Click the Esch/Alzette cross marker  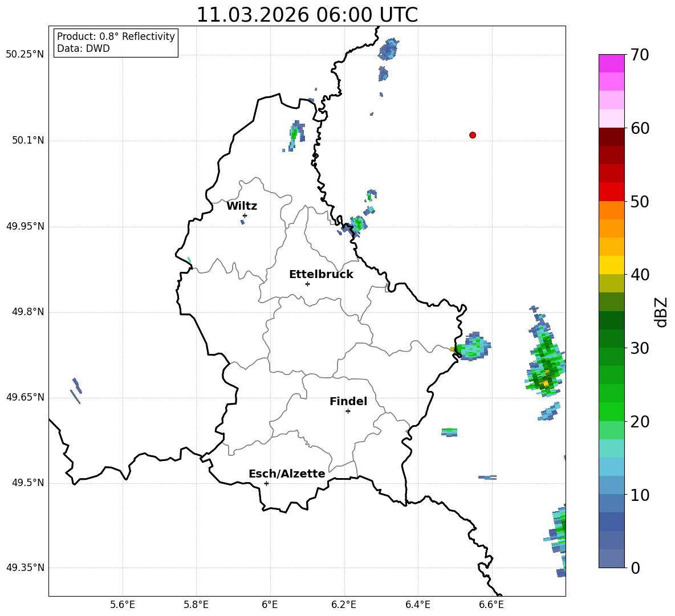(x=266, y=483)
